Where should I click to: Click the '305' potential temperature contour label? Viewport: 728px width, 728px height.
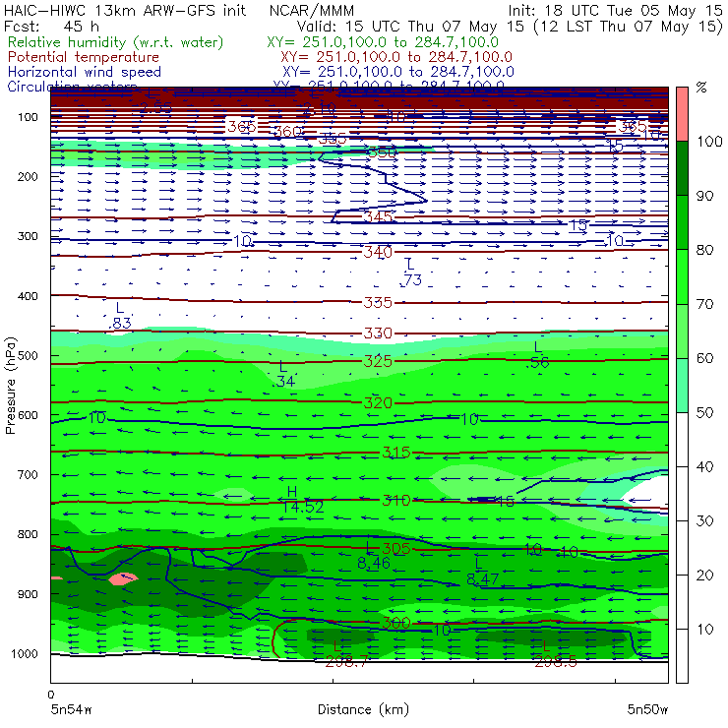pos(396,549)
